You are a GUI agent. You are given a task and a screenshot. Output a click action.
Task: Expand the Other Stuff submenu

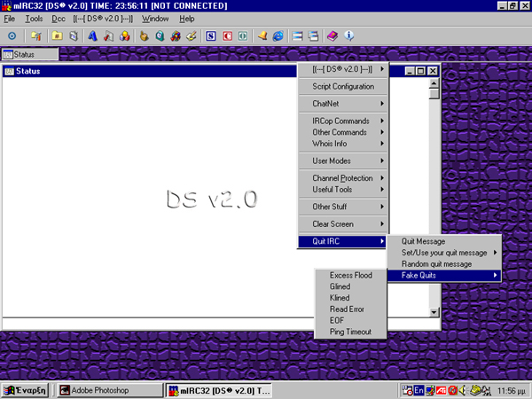343,207
